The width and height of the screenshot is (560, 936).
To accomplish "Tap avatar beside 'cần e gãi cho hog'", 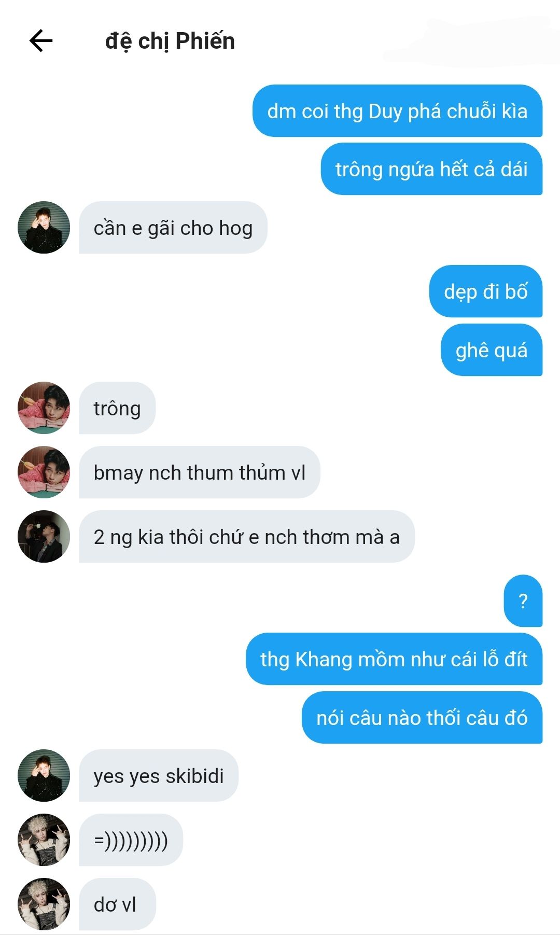I will pyautogui.click(x=44, y=227).
